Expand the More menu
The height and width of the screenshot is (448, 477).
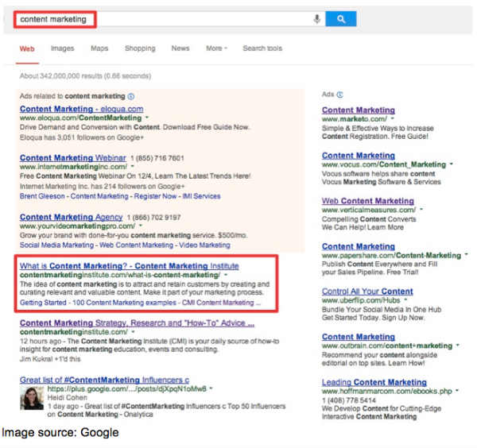(216, 48)
